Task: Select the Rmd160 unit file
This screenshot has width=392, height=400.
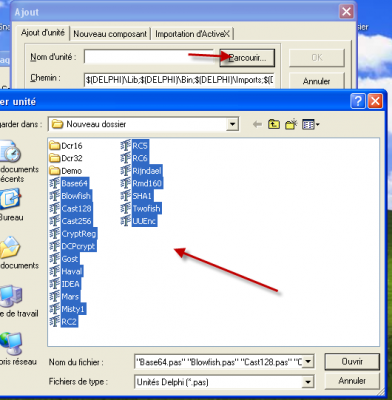Action: coord(142,183)
